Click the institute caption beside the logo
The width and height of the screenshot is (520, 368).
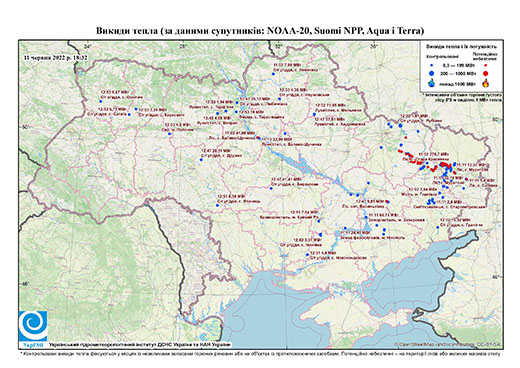(x=140, y=345)
